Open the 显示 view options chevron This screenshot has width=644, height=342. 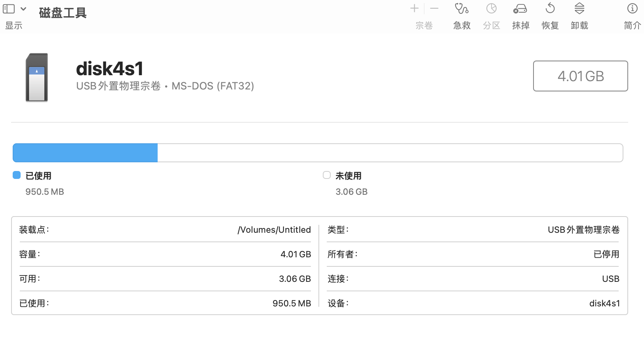click(x=23, y=9)
